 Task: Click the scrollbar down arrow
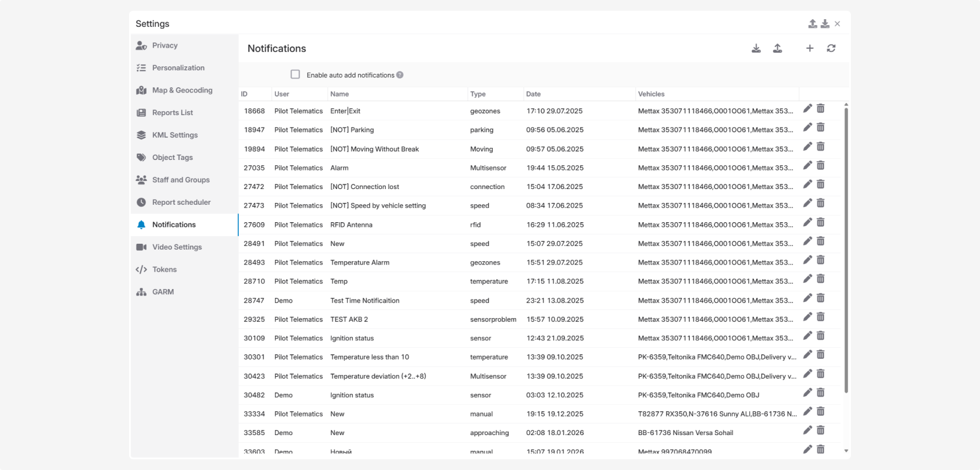(846, 451)
